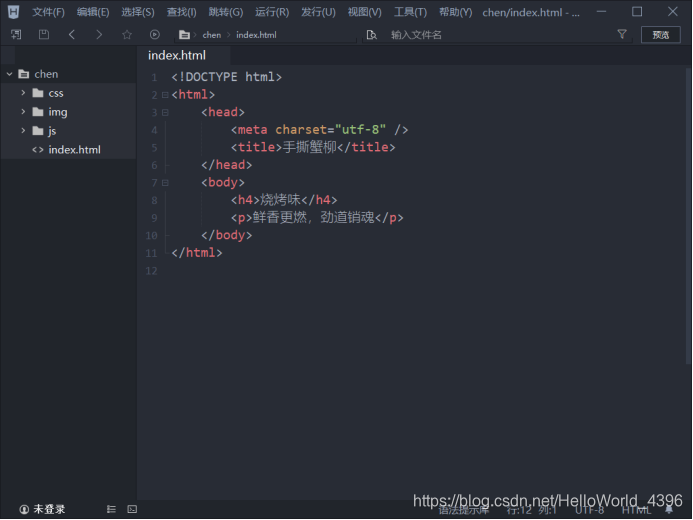693x520 pixels.
Task: Fold the body block at line 7
Action: (x=165, y=183)
